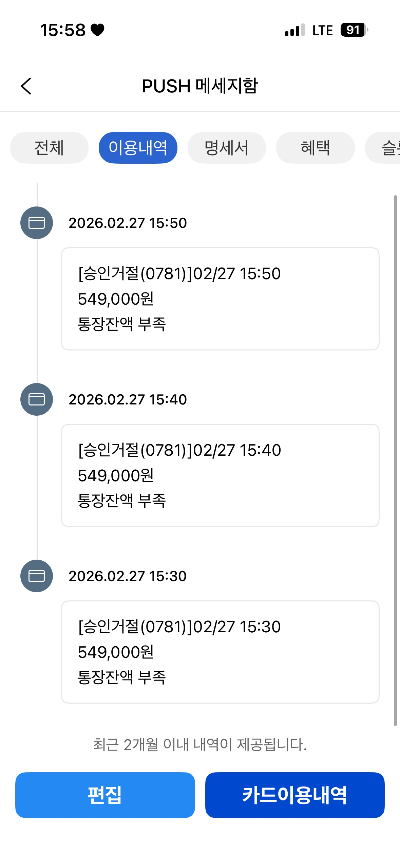Tap the back arrow icon
This screenshot has width=400, height=868.
(26, 86)
